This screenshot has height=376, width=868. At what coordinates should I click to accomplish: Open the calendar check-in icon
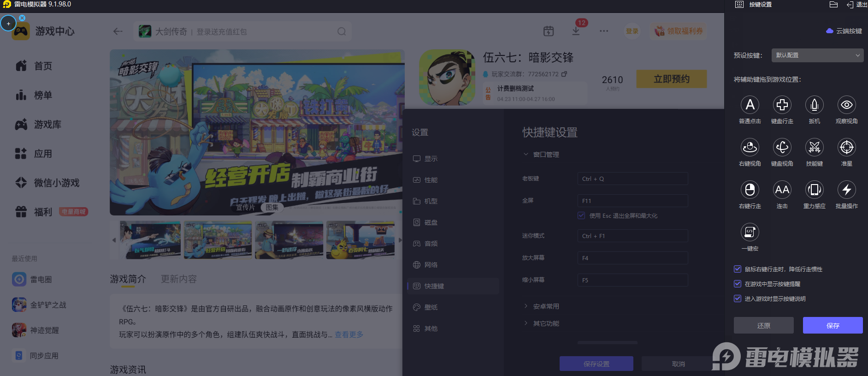[549, 31]
